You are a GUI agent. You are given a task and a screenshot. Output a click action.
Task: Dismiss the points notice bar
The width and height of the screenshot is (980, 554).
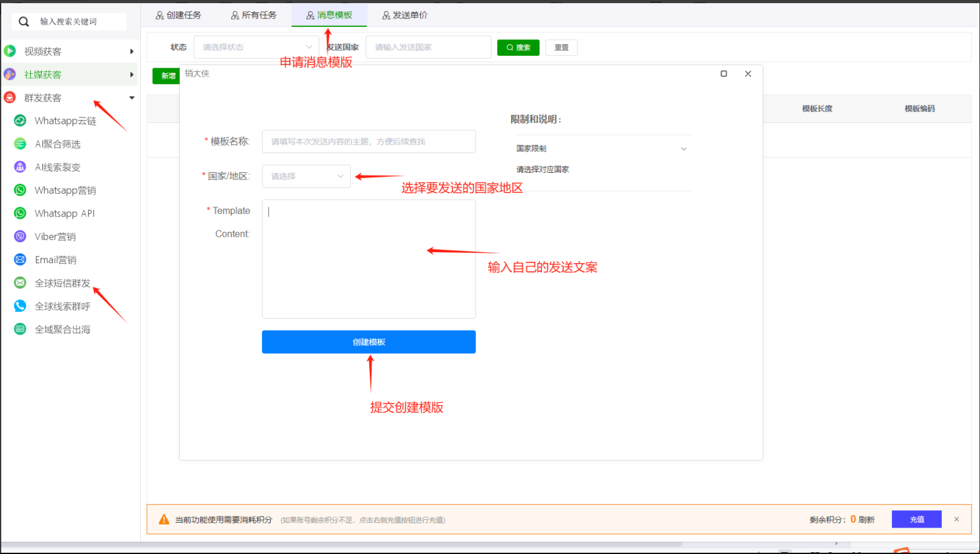[957, 520]
